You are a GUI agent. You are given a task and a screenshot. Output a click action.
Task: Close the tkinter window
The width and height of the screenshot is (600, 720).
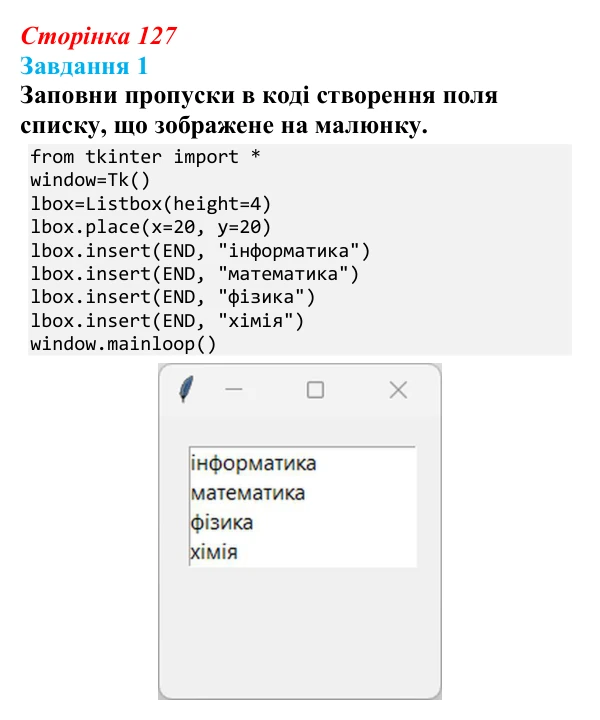click(x=398, y=390)
